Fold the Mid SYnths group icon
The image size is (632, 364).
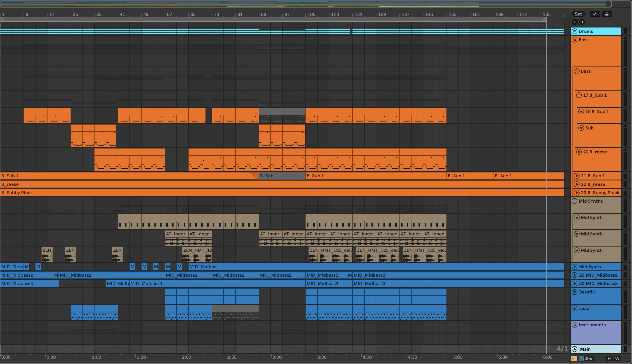575,201
